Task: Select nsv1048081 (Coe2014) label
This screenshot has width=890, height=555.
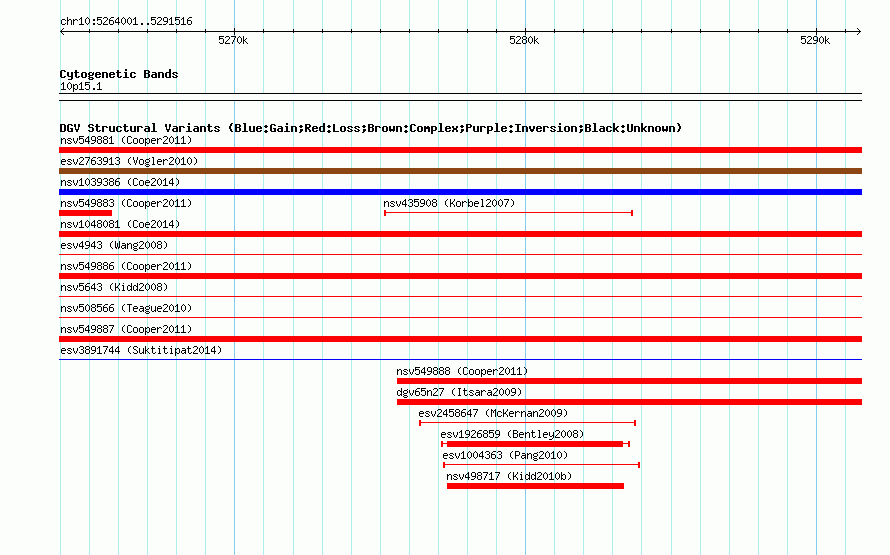Action: tap(120, 224)
